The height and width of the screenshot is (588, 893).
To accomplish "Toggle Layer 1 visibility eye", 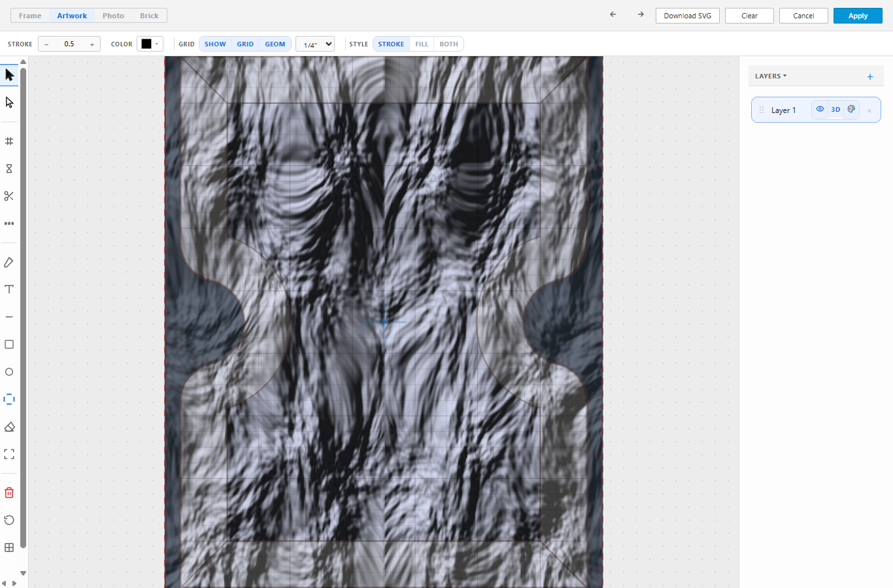I will [820, 109].
